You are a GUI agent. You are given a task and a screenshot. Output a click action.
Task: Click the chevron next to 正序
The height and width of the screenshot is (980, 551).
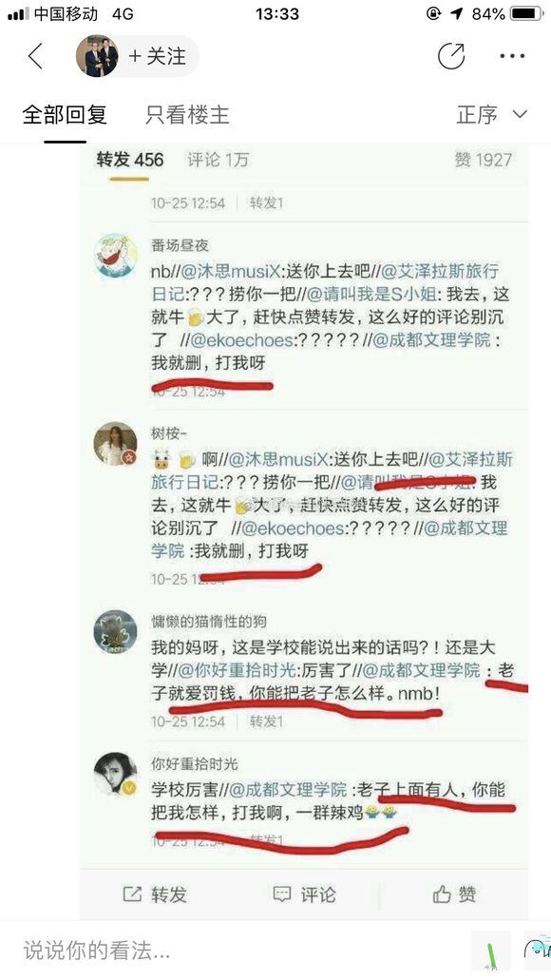520,115
